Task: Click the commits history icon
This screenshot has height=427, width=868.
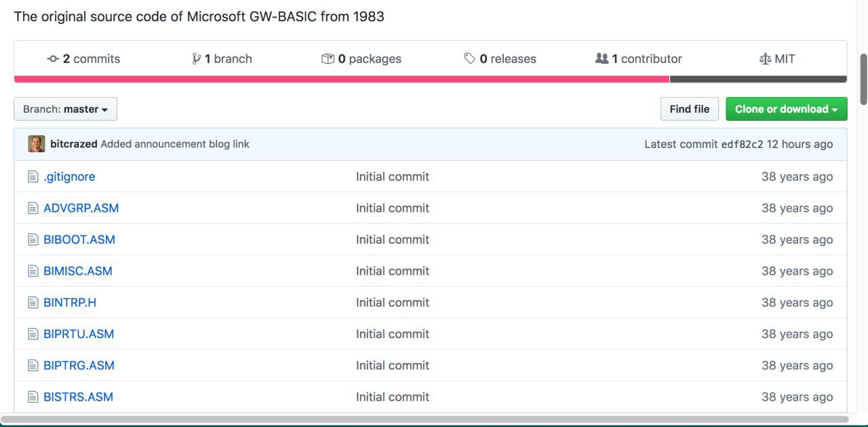Action: click(53, 59)
